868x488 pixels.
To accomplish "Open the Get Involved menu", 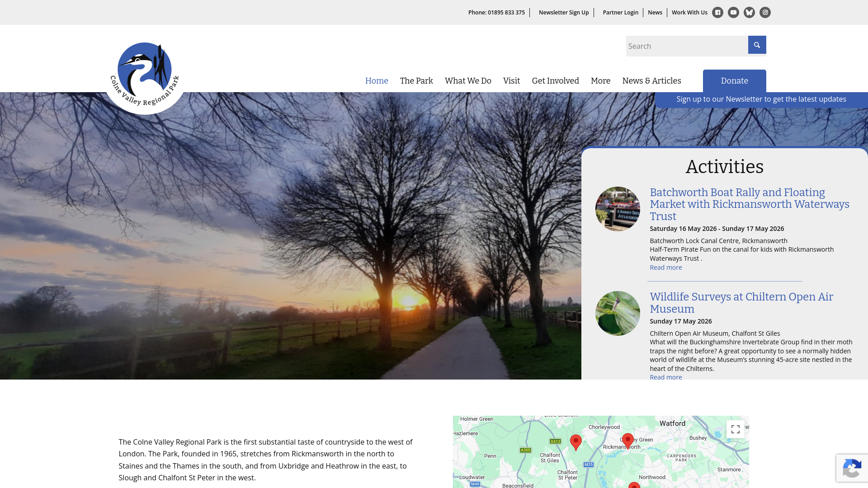I will pos(555,81).
